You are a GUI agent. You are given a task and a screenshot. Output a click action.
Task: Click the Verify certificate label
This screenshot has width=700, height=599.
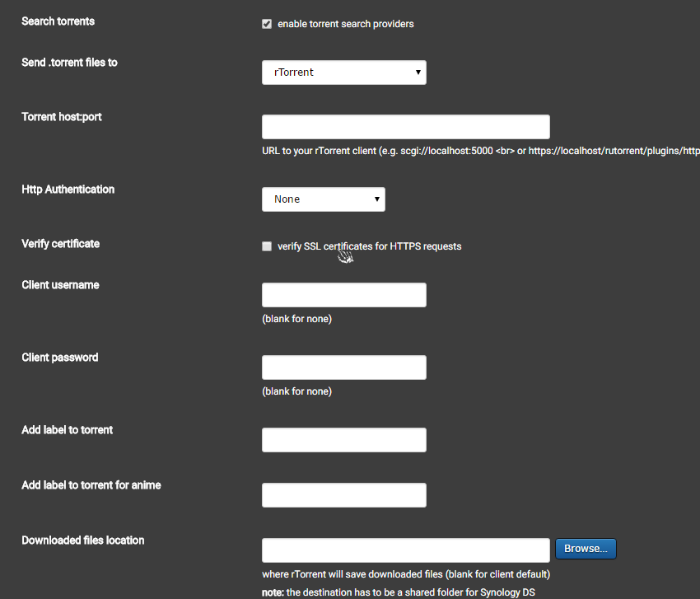60,244
